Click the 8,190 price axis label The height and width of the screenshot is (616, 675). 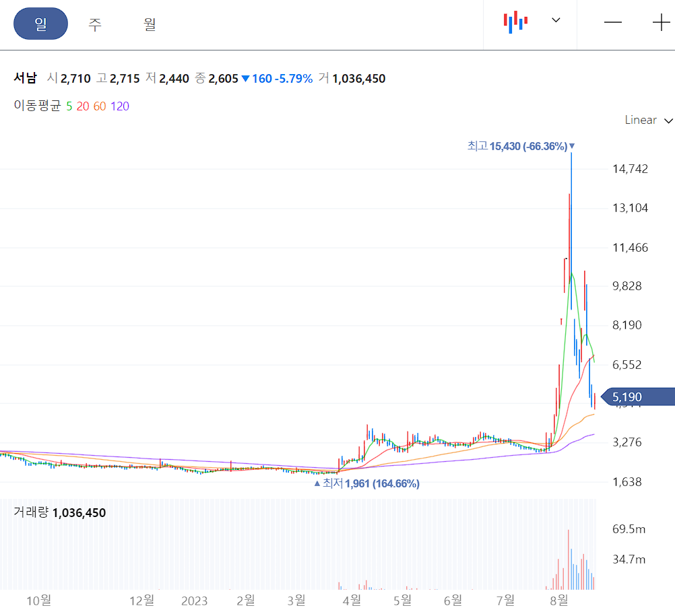tap(626, 325)
